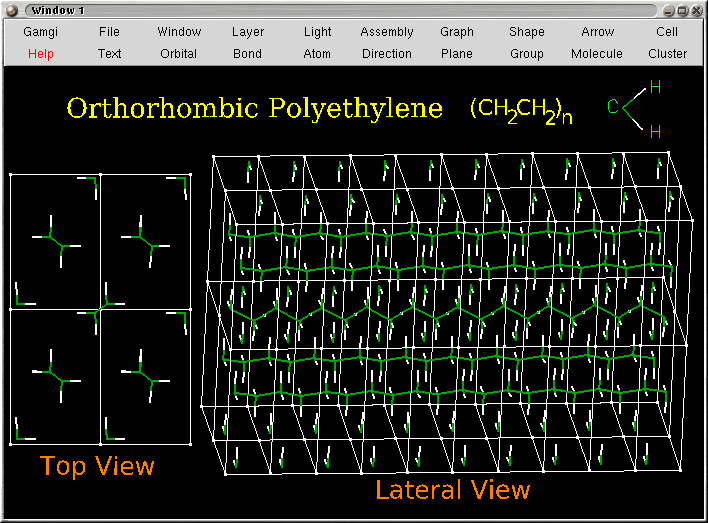Image resolution: width=708 pixels, height=523 pixels.
Task: Open the Group menu
Action: (527, 54)
